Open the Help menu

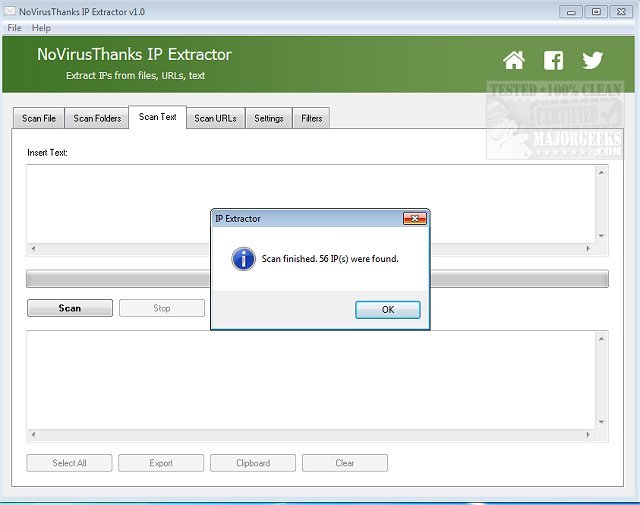(x=41, y=28)
